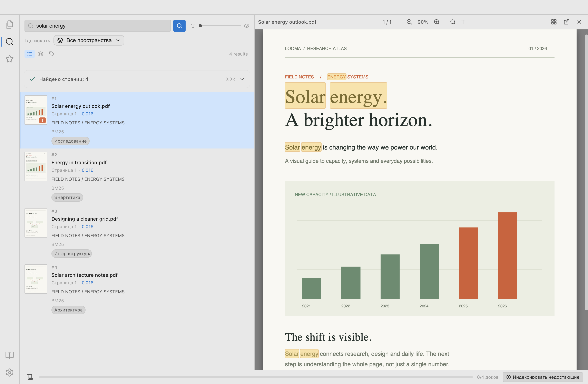This screenshot has height=384, width=588.
Task: Zoom in the PDF preview
Action: pos(437,22)
